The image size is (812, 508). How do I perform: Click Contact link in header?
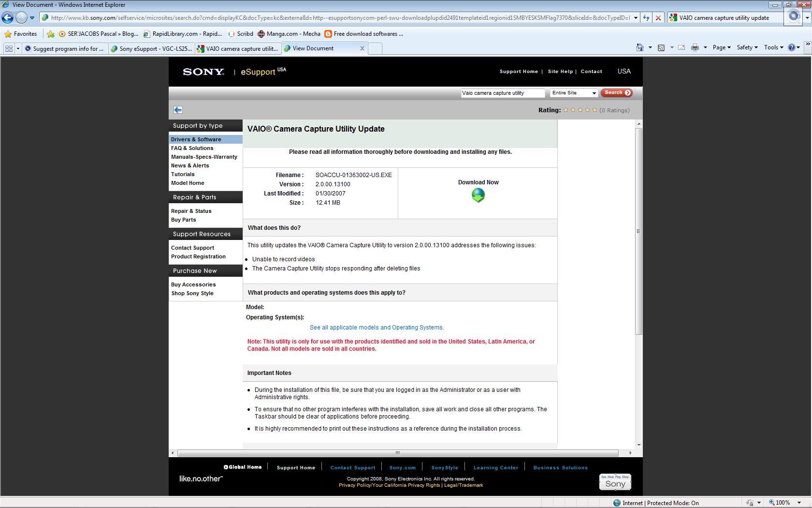click(x=591, y=72)
